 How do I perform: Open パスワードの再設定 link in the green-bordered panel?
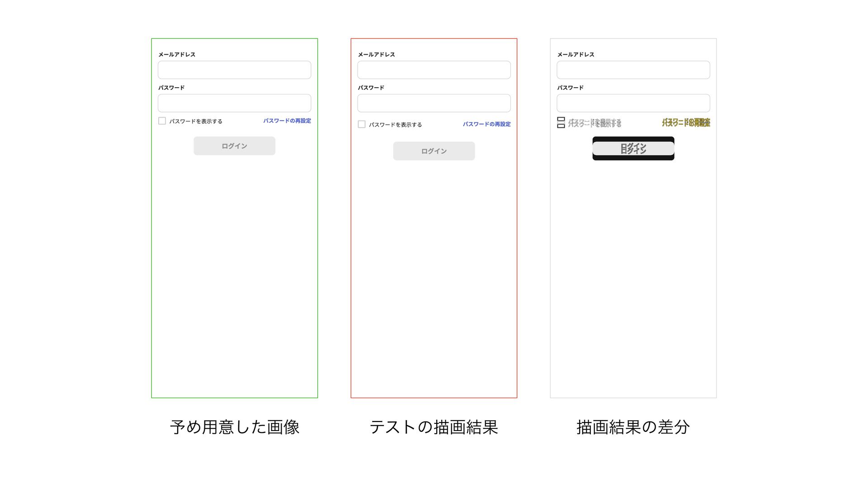pos(287,121)
